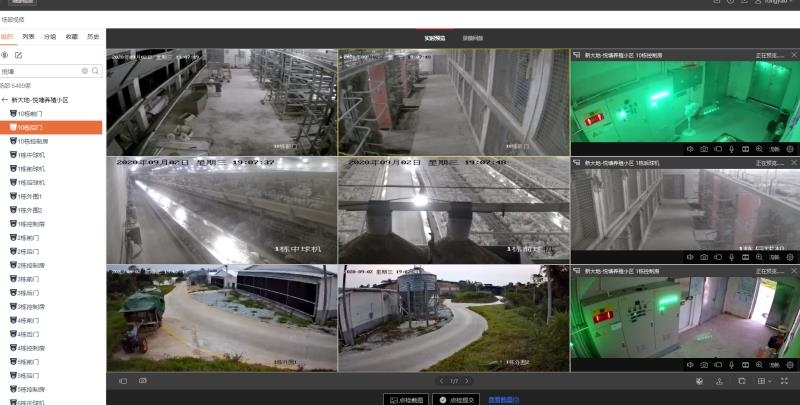Click bottom bar icon left of layout grid
The width and height of the screenshot is (800, 405).
click(741, 381)
